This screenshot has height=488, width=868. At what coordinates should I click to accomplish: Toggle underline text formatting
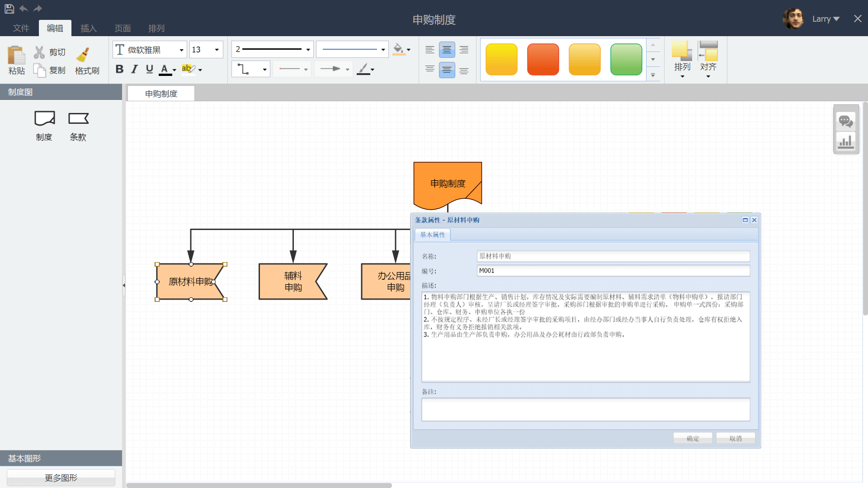coord(150,69)
